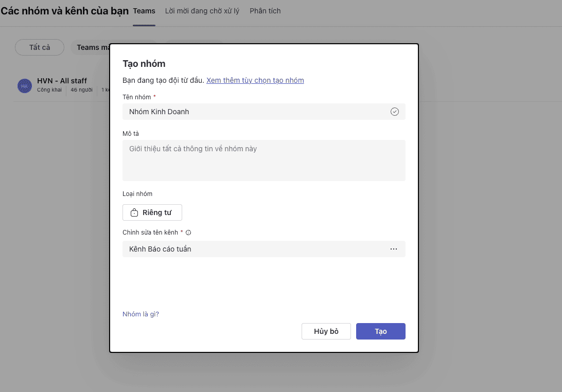The image size is (562, 392).
Task: Click into the Mô tả description box
Action: [264, 161]
